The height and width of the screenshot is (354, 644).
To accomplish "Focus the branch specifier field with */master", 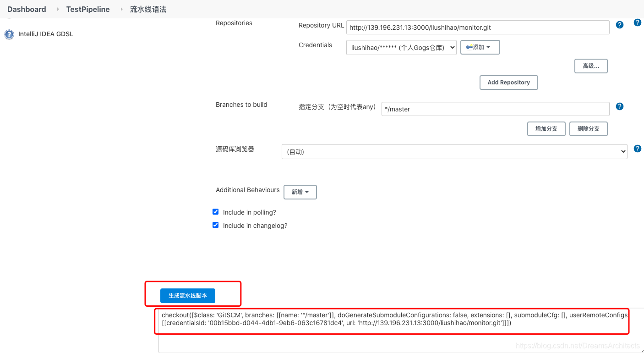I will coord(495,109).
